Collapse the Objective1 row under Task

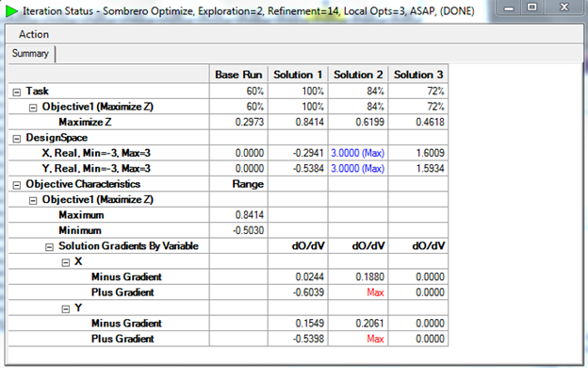pyautogui.click(x=33, y=108)
